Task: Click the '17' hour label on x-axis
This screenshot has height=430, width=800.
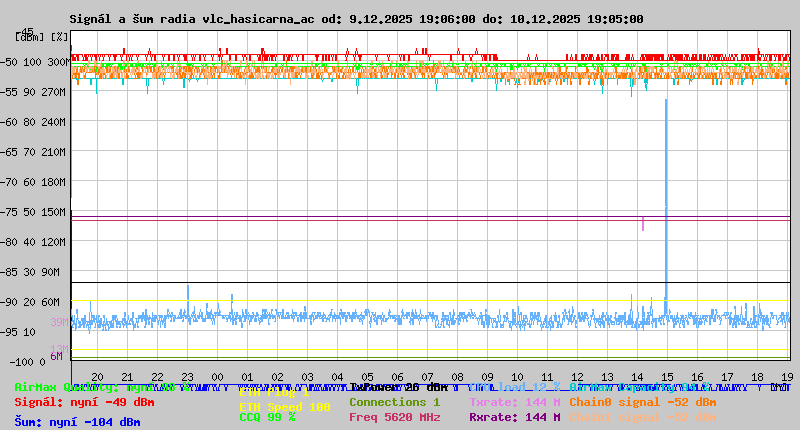Action: pos(727,377)
